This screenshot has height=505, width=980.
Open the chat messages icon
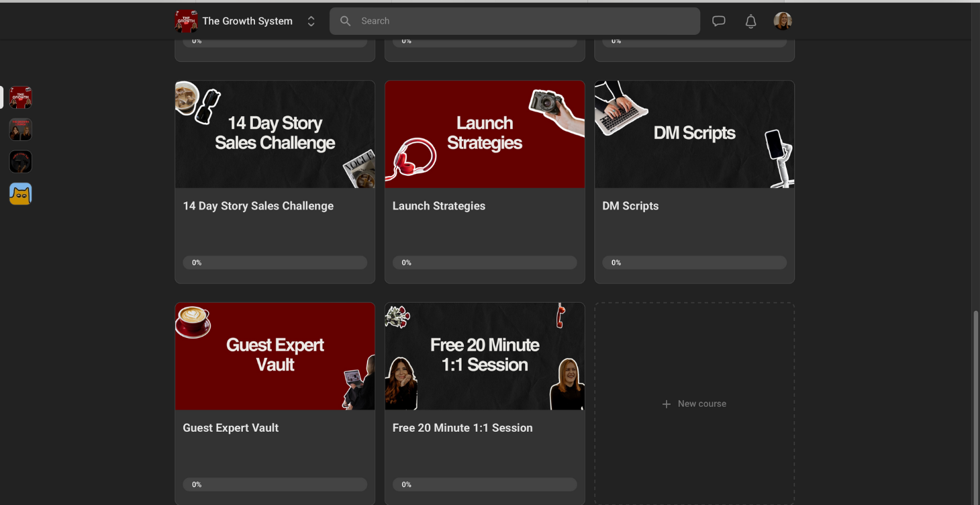tap(719, 21)
